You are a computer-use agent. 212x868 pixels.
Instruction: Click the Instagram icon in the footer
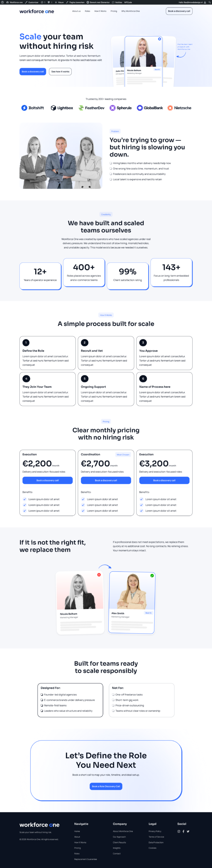(x=179, y=831)
